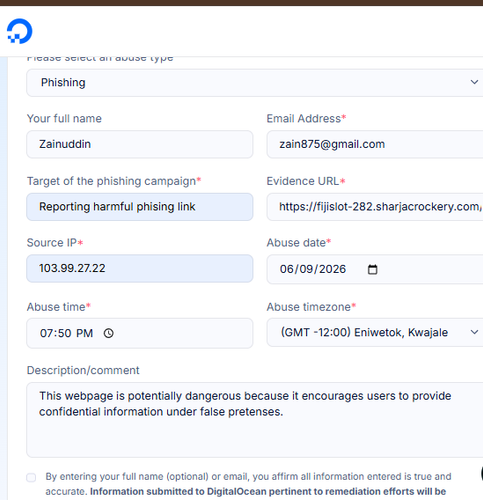Screen dimensions: 483x500
Task: Click the Abuse date field showing 06/09/2026
Action: tap(375, 269)
